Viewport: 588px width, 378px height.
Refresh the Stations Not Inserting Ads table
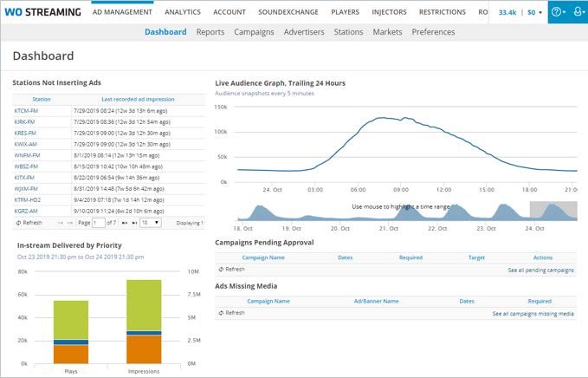(29, 223)
